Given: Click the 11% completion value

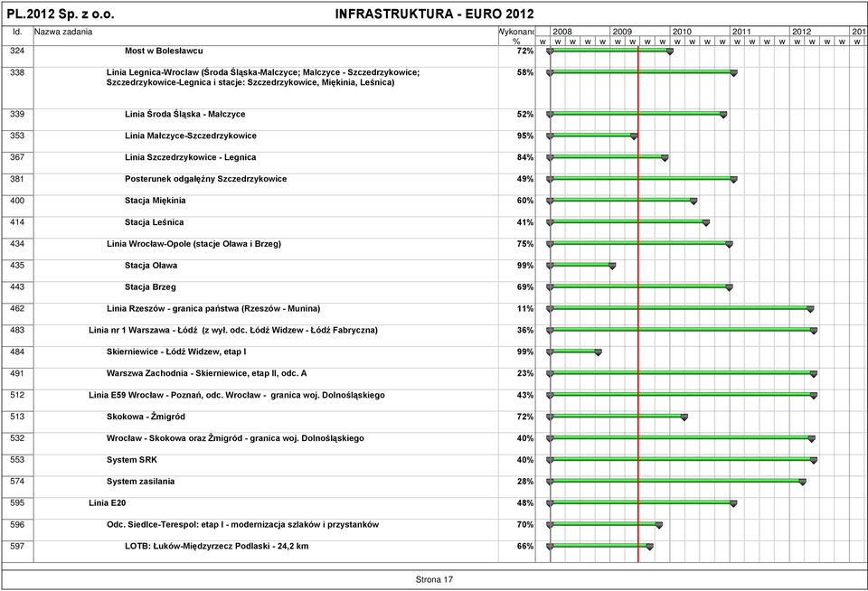Looking at the screenshot, I should click(525, 308).
